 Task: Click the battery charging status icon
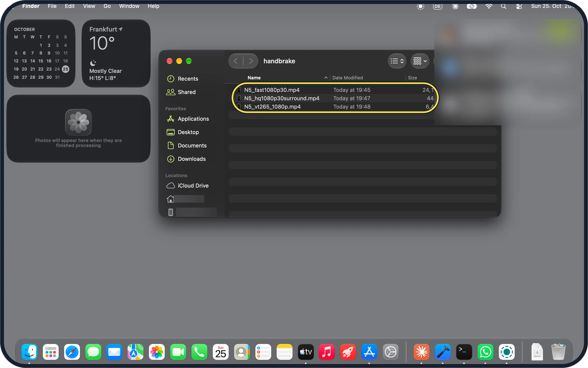[x=472, y=6]
